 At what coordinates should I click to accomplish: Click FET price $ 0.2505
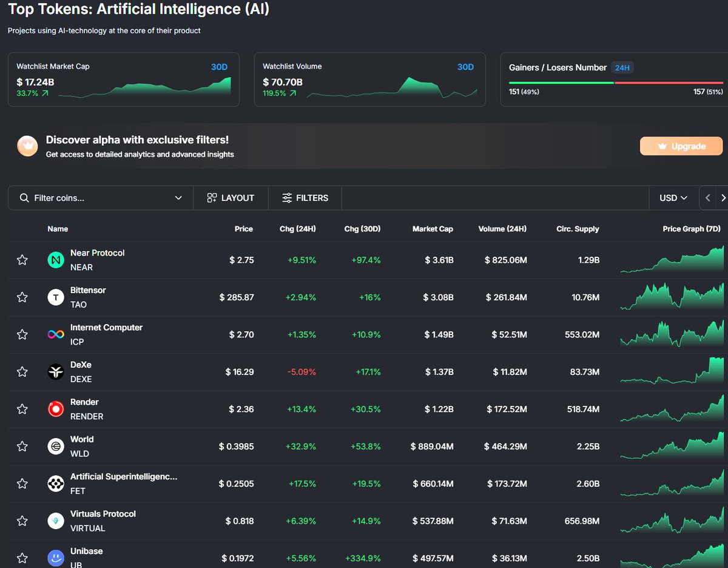point(236,484)
